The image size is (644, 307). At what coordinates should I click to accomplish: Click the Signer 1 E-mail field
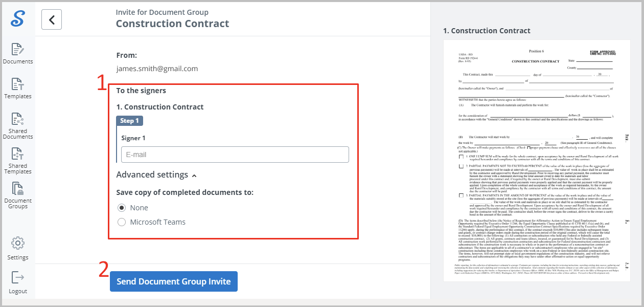[x=235, y=155]
